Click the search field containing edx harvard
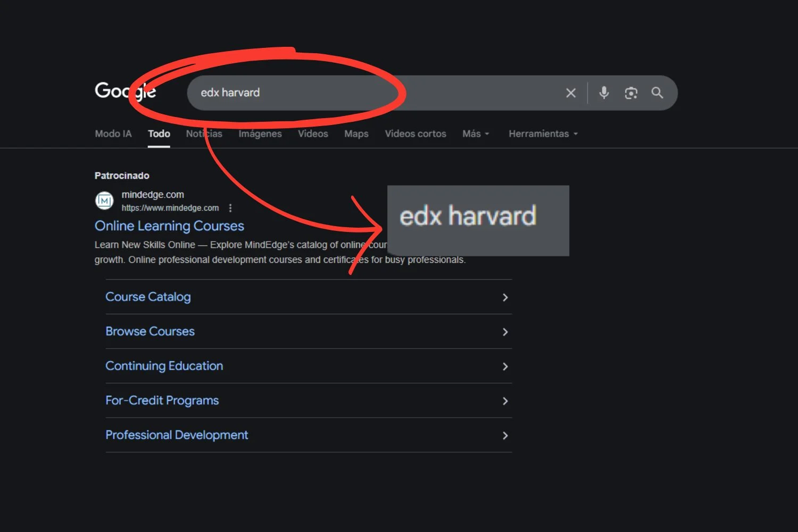 372,93
